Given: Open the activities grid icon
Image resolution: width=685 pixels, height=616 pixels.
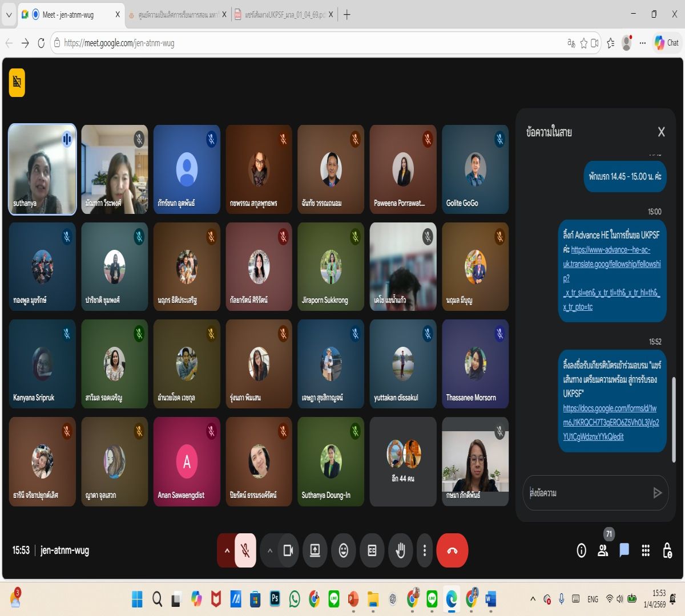Looking at the screenshot, I should 646,550.
